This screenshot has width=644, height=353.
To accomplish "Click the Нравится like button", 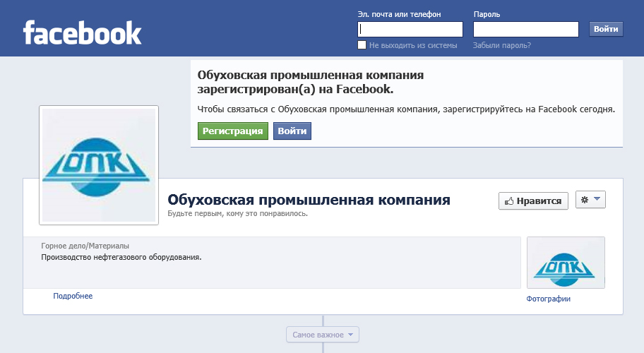I will coord(533,201).
